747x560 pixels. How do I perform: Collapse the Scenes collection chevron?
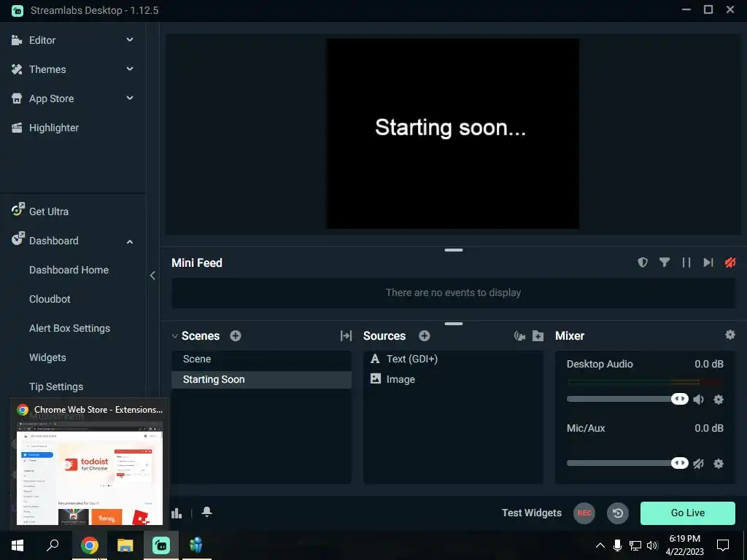point(175,335)
